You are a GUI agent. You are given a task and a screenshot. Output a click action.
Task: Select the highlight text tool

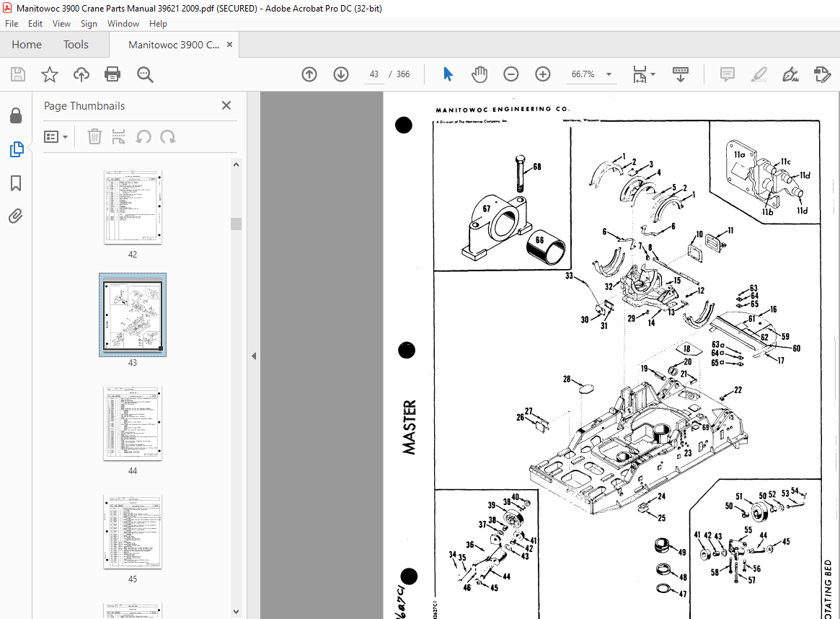(759, 74)
